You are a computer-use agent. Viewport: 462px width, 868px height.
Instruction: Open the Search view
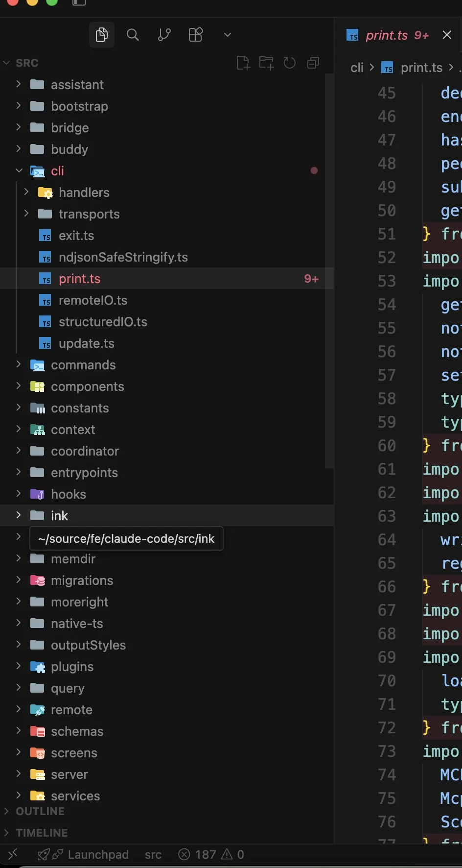pyautogui.click(x=133, y=35)
